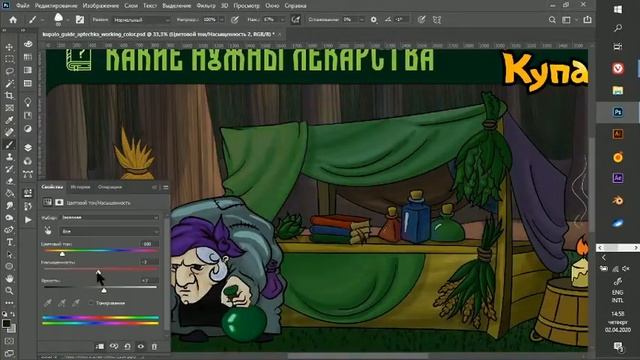Select the Zoom tool

tap(9, 291)
